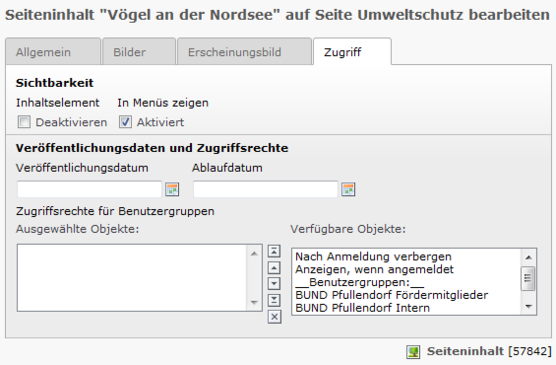Move selected item up one position
Screen dimensions: 556x365
[x=274, y=267]
